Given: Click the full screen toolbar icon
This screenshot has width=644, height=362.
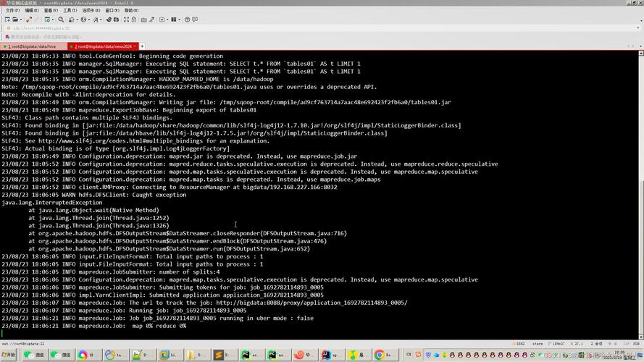Looking at the screenshot, I should [126, 20].
